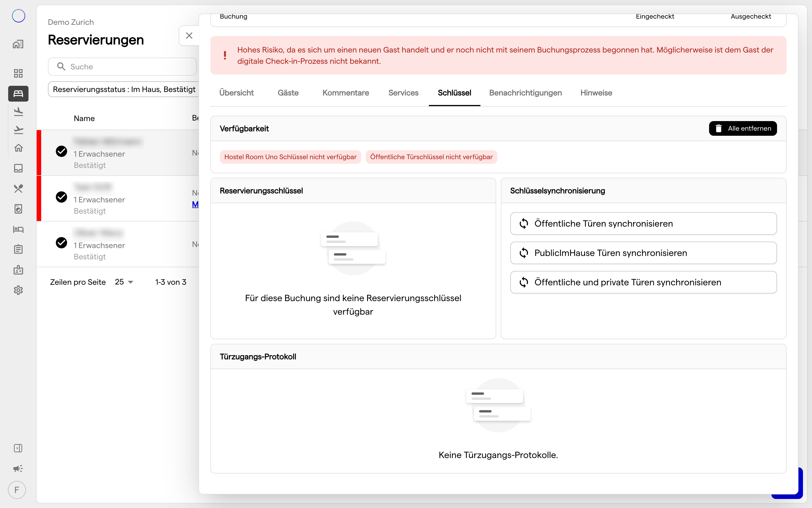Click the Keine Türzugangs-Protokolle message
Screen dimensions: 812x508
pyautogui.click(x=498, y=455)
